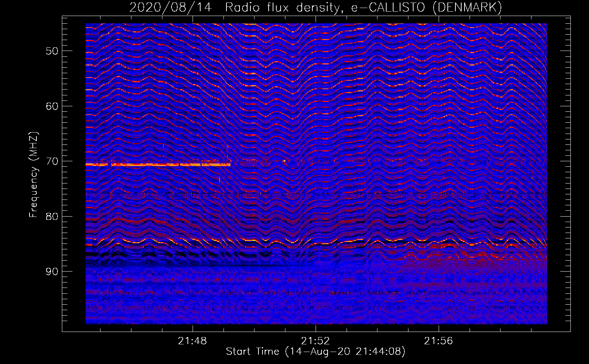Viewport: 589px width, 364px height.
Task: Click the 80 MHz tick label
Action: point(52,217)
